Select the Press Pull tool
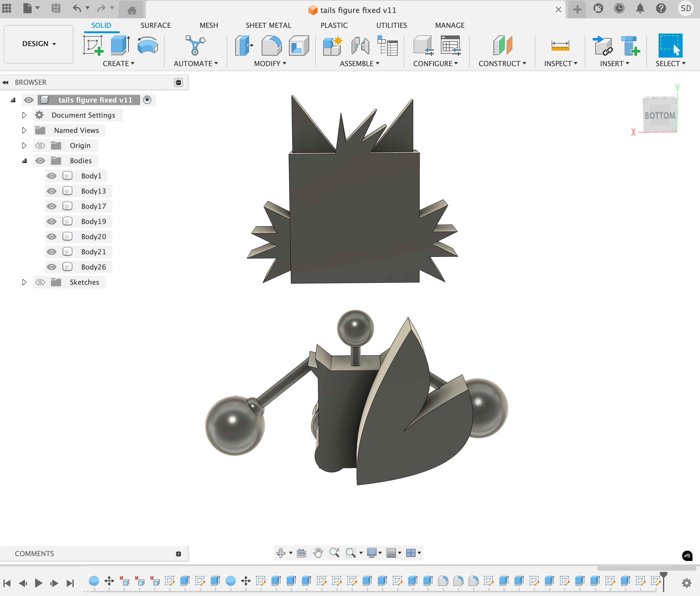The width and height of the screenshot is (700, 596). [244, 45]
